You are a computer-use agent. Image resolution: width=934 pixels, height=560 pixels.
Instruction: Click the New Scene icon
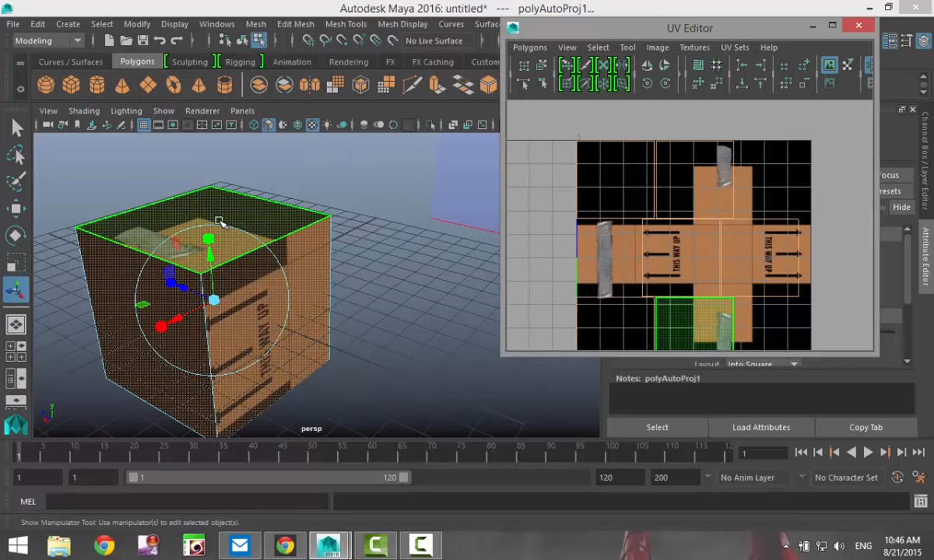click(x=109, y=41)
